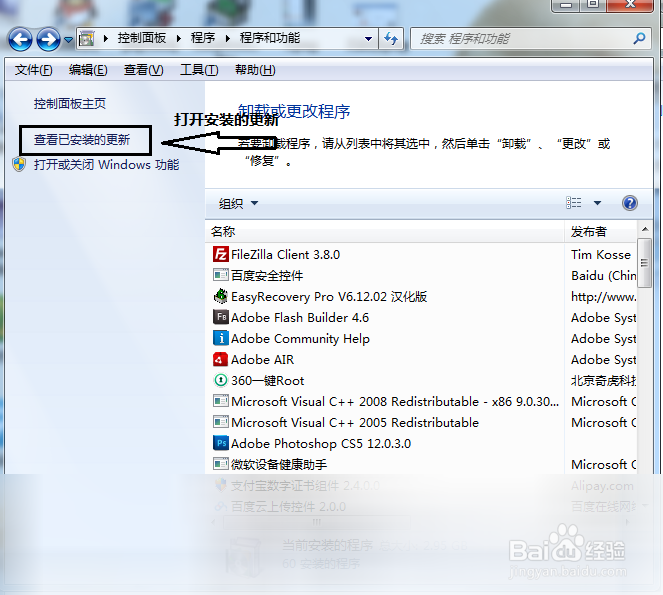This screenshot has height=595, width=663.
Task: Click the 微软设备健康助手 icon
Action: pyautogui.click(x=221, y=464)
